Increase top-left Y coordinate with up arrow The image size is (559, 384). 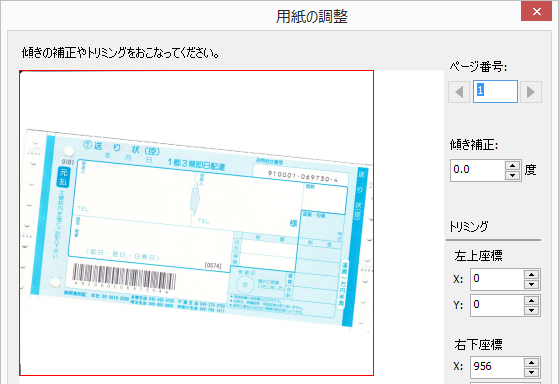[x=532, y=301]
